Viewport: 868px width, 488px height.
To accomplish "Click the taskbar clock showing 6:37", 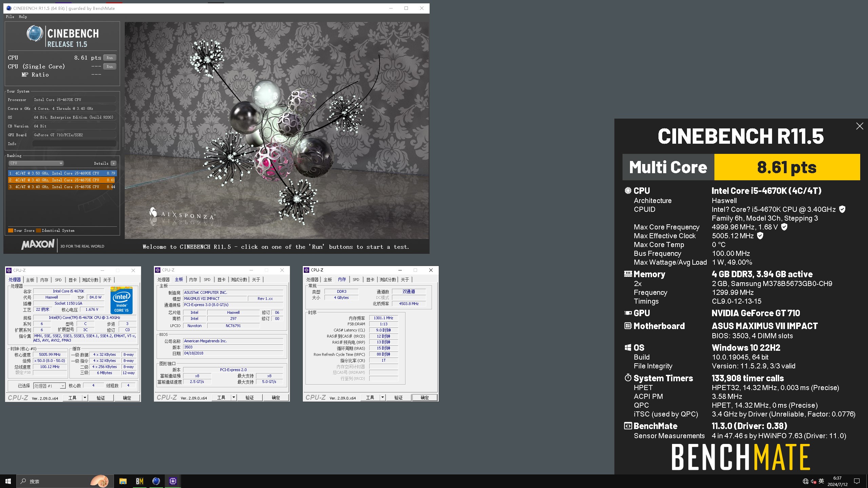I will pyautogui.click(x=837, y=481).
